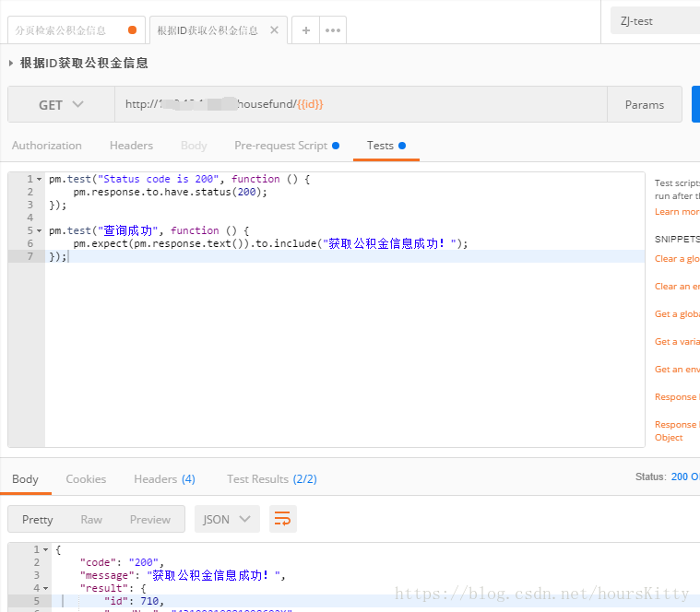700x612 pixels.
Task: Open ZJ-test environment selector
Action: tap(655, 21)
